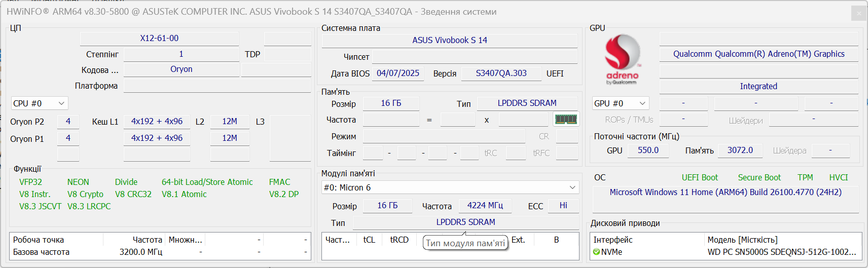Click the BIOS date 04/07/2025
Image resolution: width=868 pixels, height=268 pixels.
coord(398,73)
